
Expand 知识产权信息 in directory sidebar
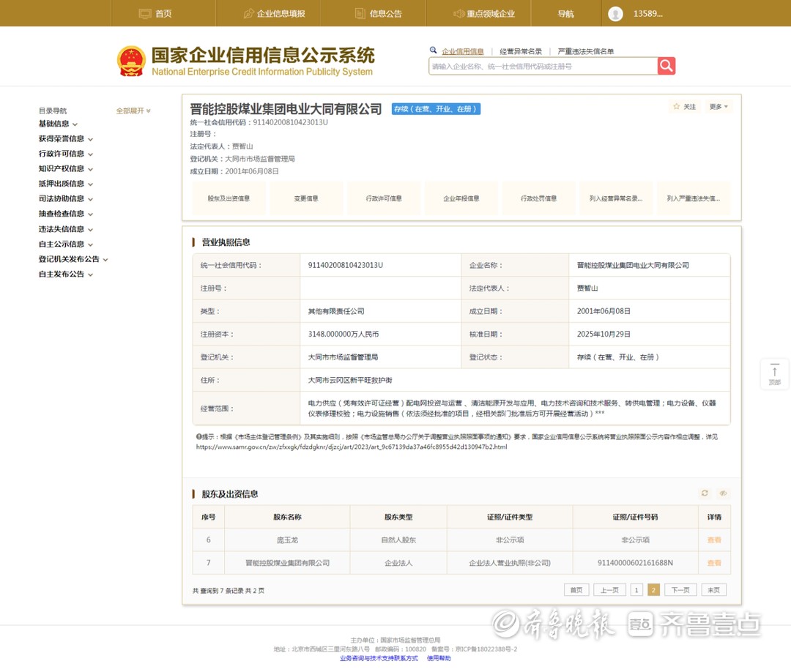tap(66, 169)
